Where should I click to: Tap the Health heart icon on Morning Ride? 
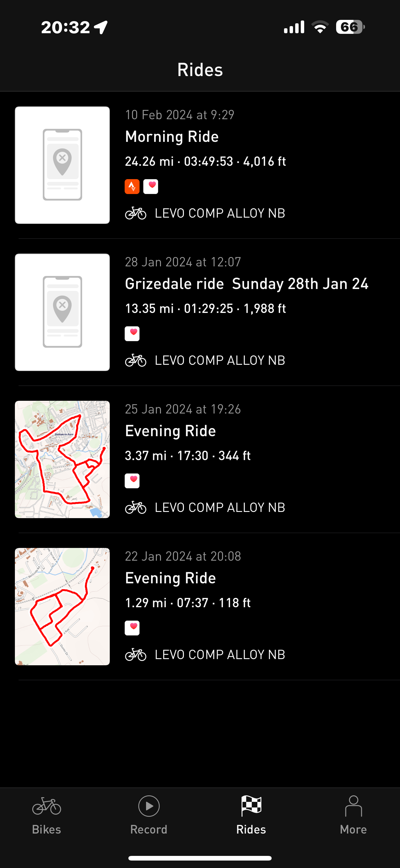pos(150,186)
